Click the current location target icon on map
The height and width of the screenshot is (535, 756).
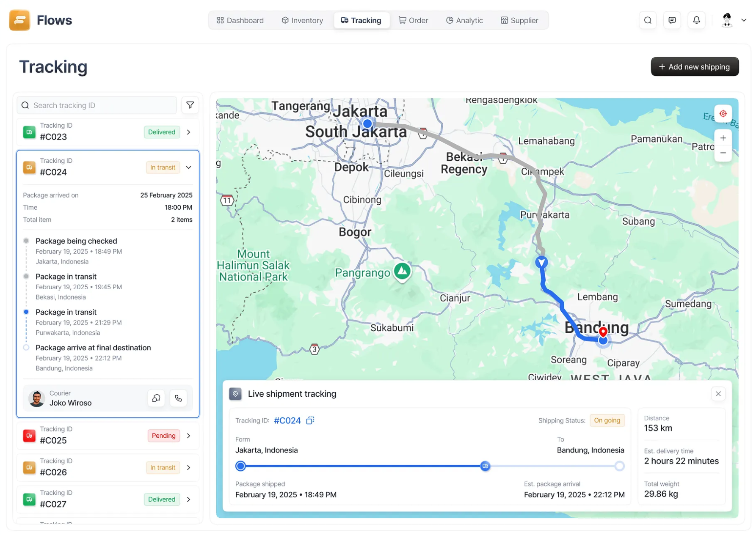(723, 113)
